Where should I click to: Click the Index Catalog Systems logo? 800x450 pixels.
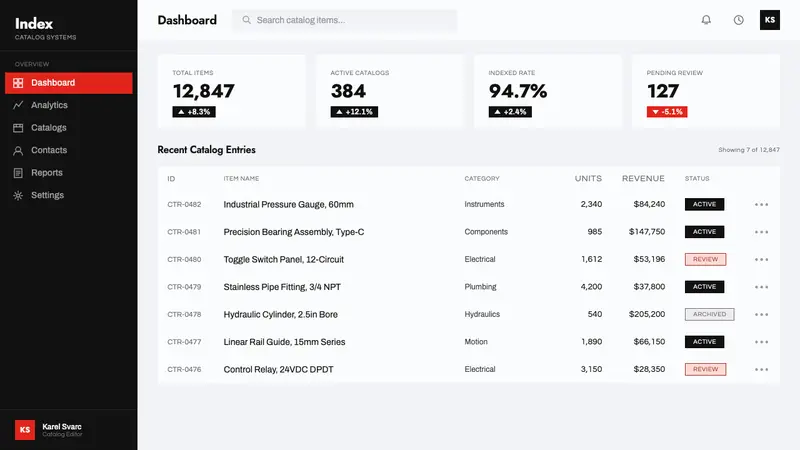(x=45, y=28)
